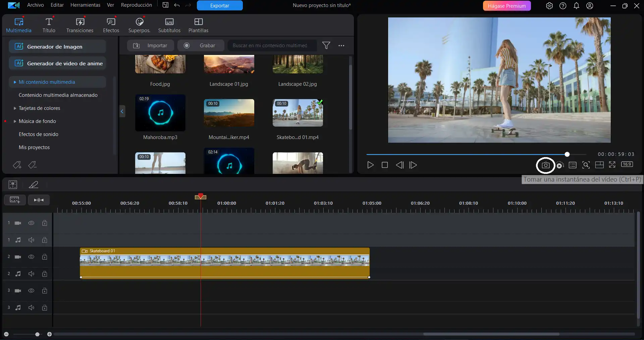Click the save project icon
Image resolution: width=644 pixels, height=340 pixels.
click(x=165, y=5)
